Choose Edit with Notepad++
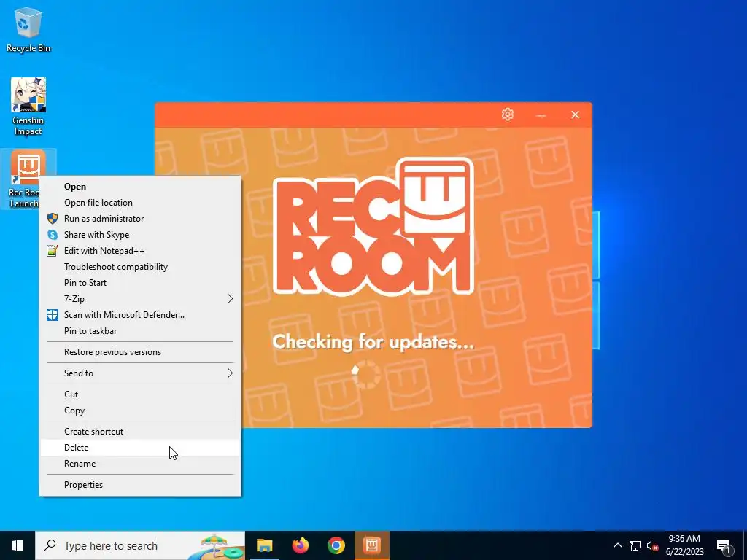The height and width of the screenshot is (560, 747). 140,251
